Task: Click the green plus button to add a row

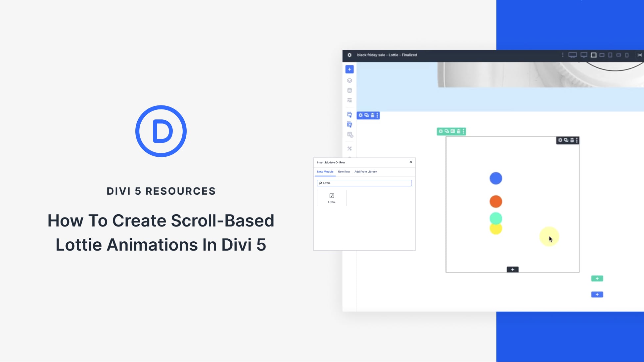Action: point(597,278)
